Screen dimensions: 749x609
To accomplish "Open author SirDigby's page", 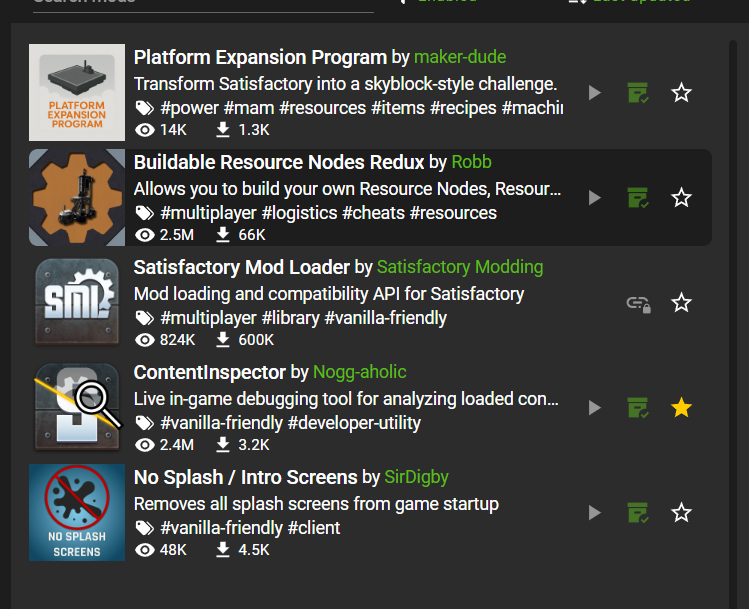I will (x=417, y=478).
